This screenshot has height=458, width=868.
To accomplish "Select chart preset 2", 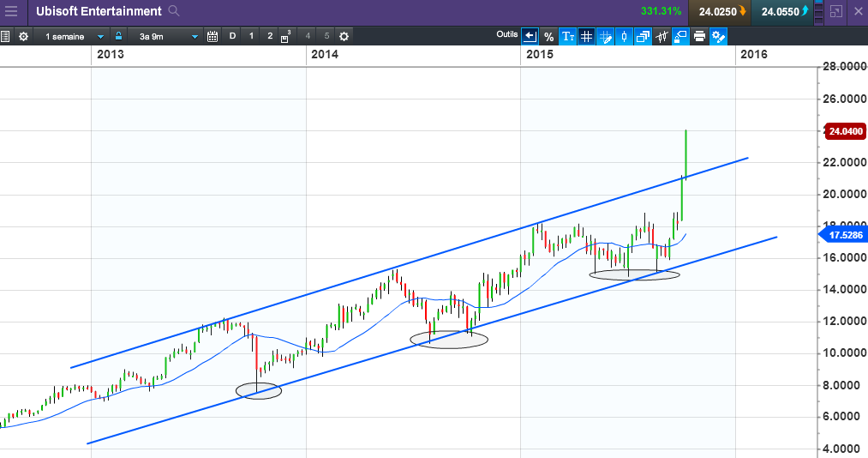I will click(x=270, y=36).
